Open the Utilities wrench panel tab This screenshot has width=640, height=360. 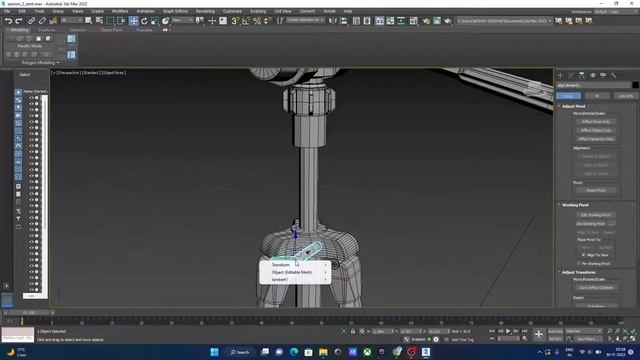click(613, 76)
